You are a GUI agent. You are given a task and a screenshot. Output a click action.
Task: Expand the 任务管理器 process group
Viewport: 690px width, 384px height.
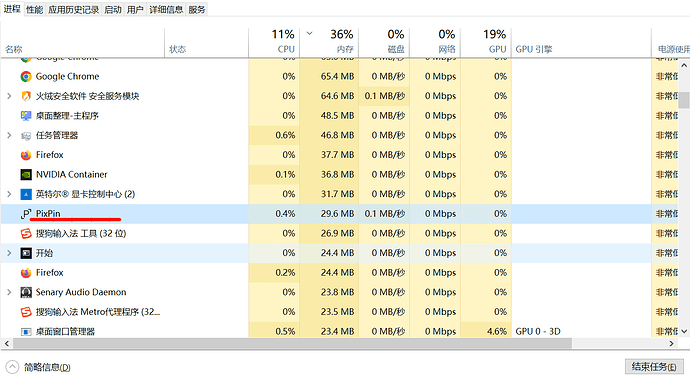click(9, 135)
